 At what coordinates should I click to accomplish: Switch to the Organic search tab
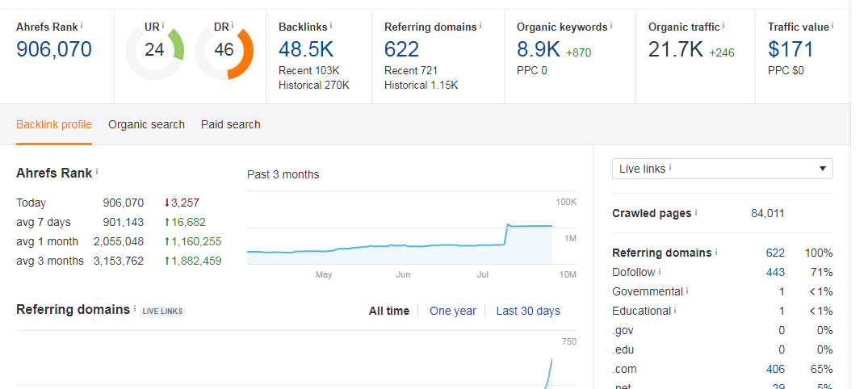coord(146,124)
